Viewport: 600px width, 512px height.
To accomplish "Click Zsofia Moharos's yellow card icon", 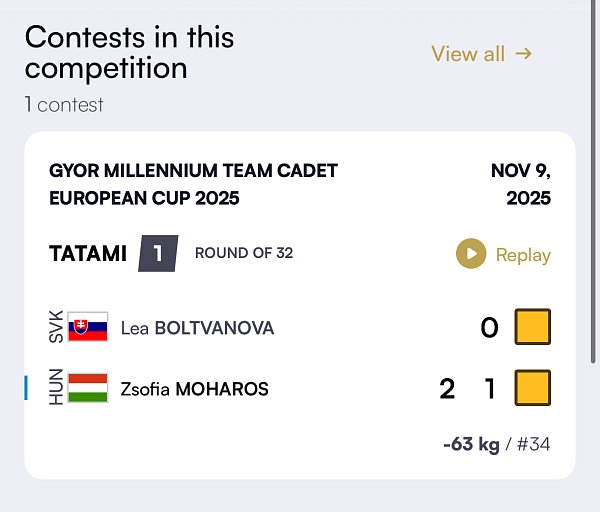I will pos(533,388).
